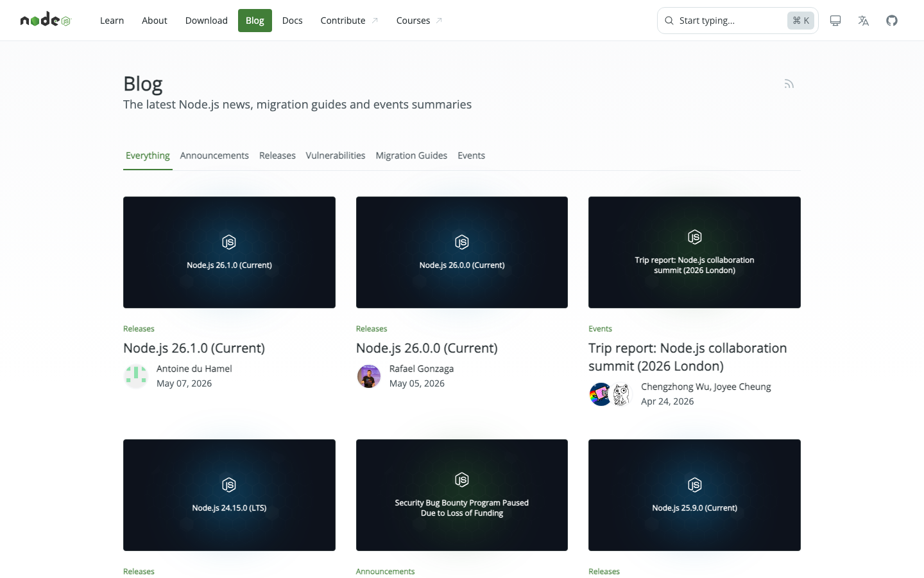Click Releases label above Node.js 26.0.0
924x578 pixels.
coord(372,329)
